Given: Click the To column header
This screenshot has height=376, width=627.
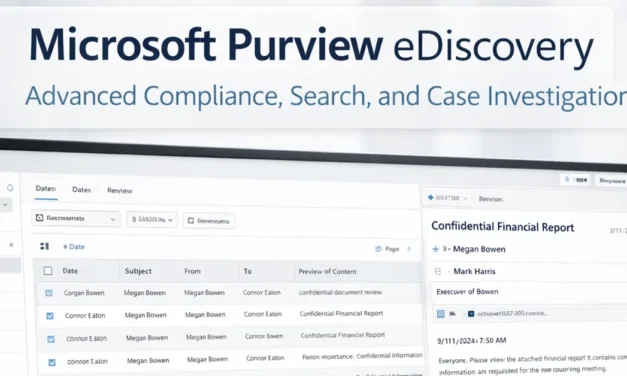Looking at the screenshot, I should [x=248, y=271].
